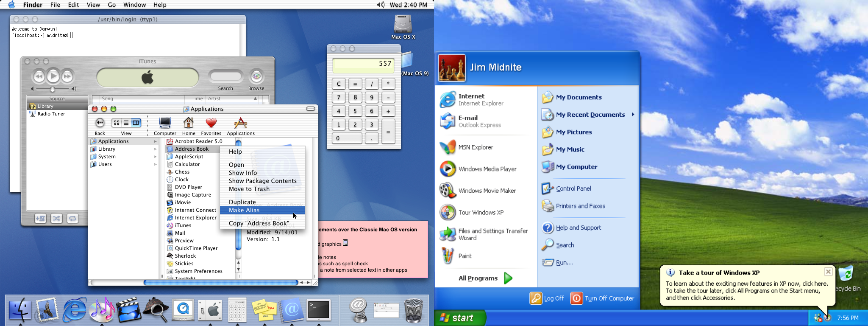Open the Trash in the Dock
The height and width of the screenshot is (326, 868).
(414, 310)
